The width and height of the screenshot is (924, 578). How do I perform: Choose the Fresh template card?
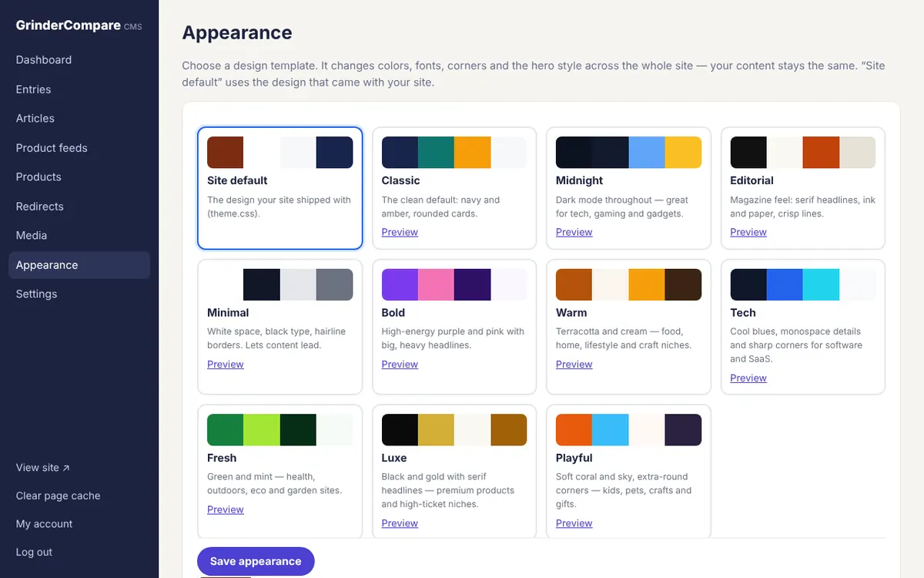tap(280, 472)
